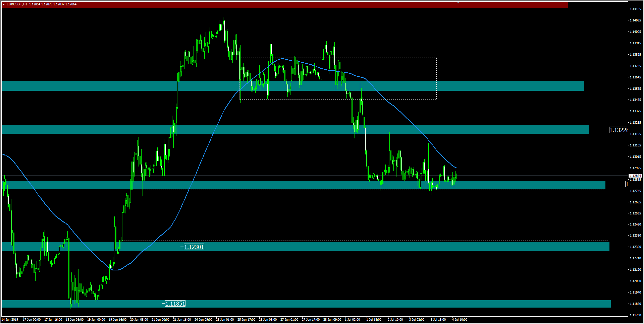
Task: Click the OHLC values in chart header
Action: 53,4
